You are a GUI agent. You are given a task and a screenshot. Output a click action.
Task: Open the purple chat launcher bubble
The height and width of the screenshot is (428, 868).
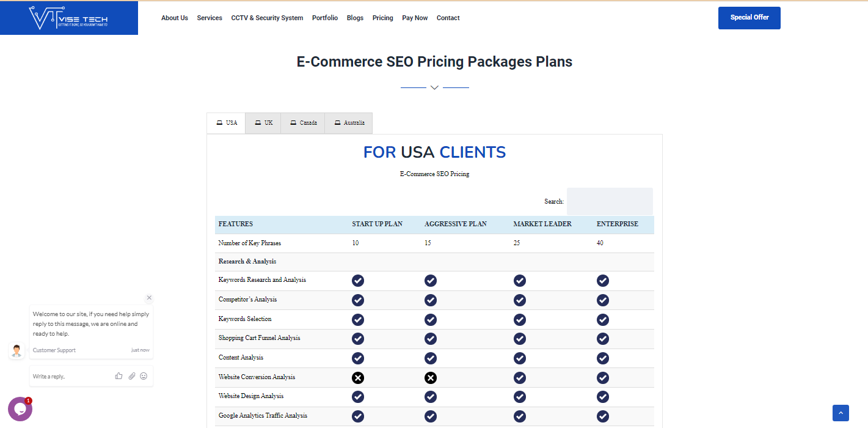[x=20, y=409]
